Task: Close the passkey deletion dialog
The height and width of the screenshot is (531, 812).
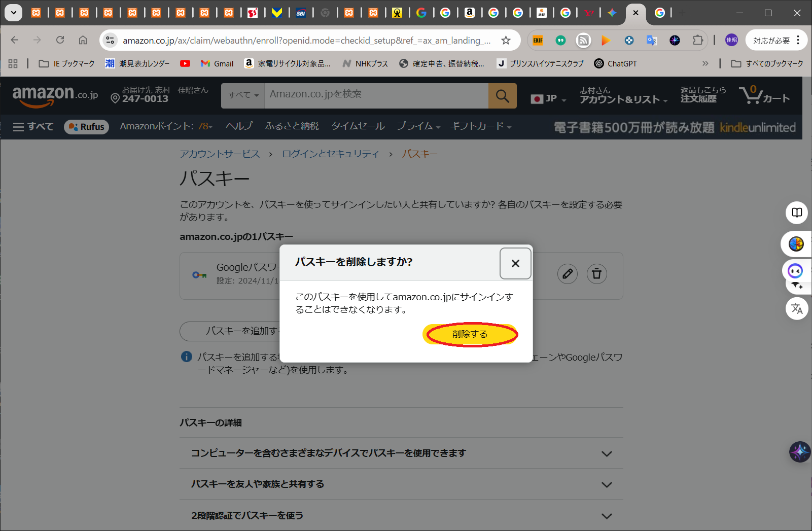Action: (x=515, y=263)
